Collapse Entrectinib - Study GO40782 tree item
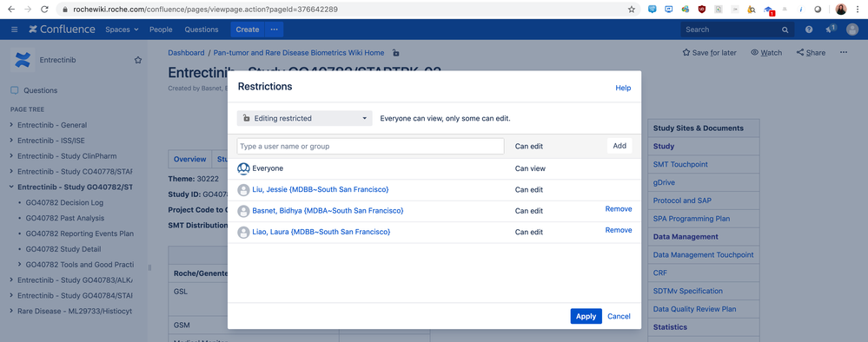Viewport: 868px width, 342px height. click(11, 187)
